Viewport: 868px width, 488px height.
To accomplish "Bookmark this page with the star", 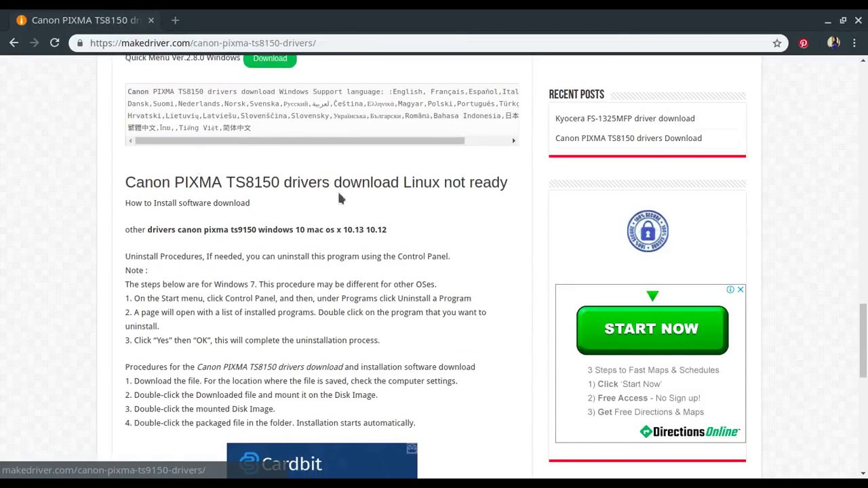I will (777, 43).
